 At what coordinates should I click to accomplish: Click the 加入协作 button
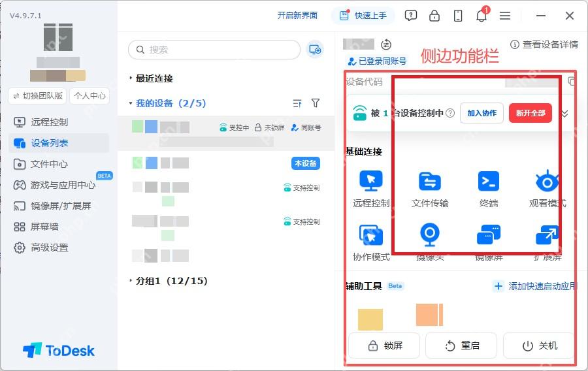point(482,113)
